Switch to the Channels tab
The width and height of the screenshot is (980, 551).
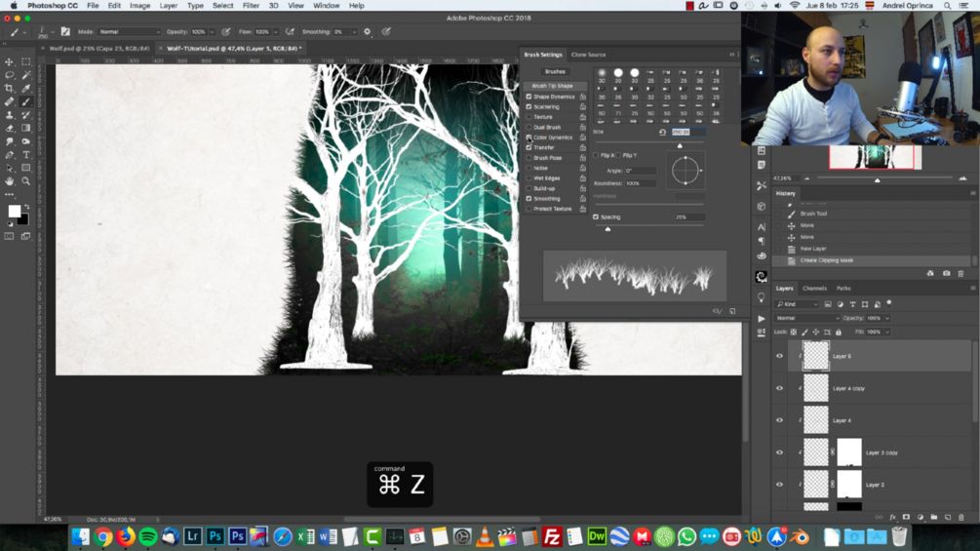[814, 289]
